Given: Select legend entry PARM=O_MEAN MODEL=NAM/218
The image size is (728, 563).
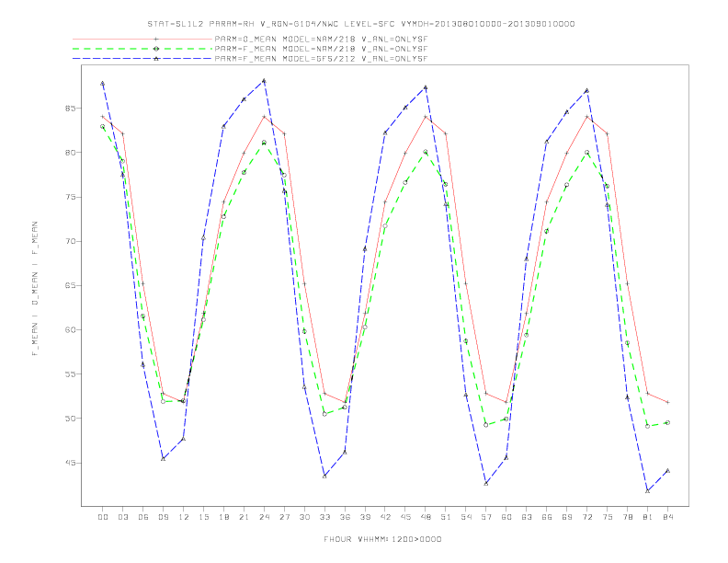Looking at the screenshot, I should (x=321, y=39).
